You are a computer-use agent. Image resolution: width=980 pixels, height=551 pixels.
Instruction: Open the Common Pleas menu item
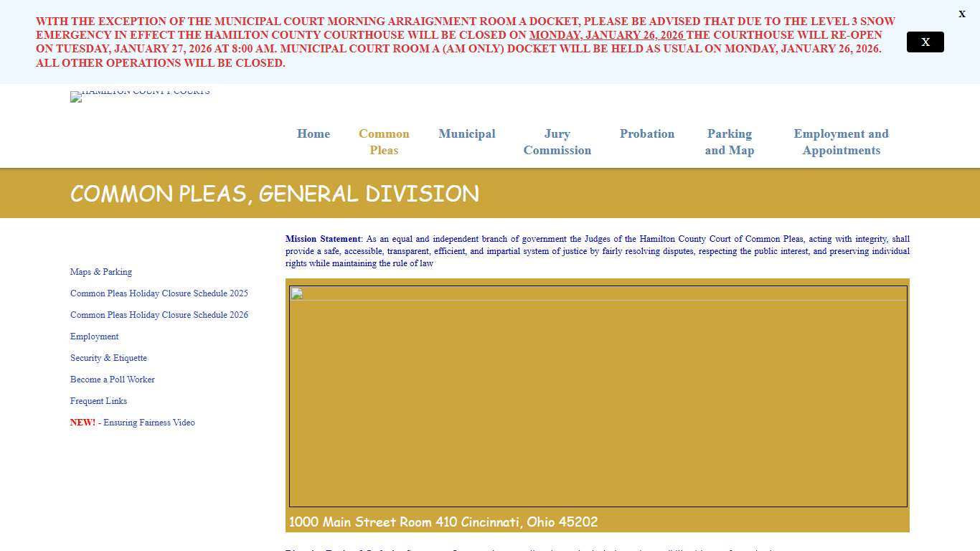point(384,142)
